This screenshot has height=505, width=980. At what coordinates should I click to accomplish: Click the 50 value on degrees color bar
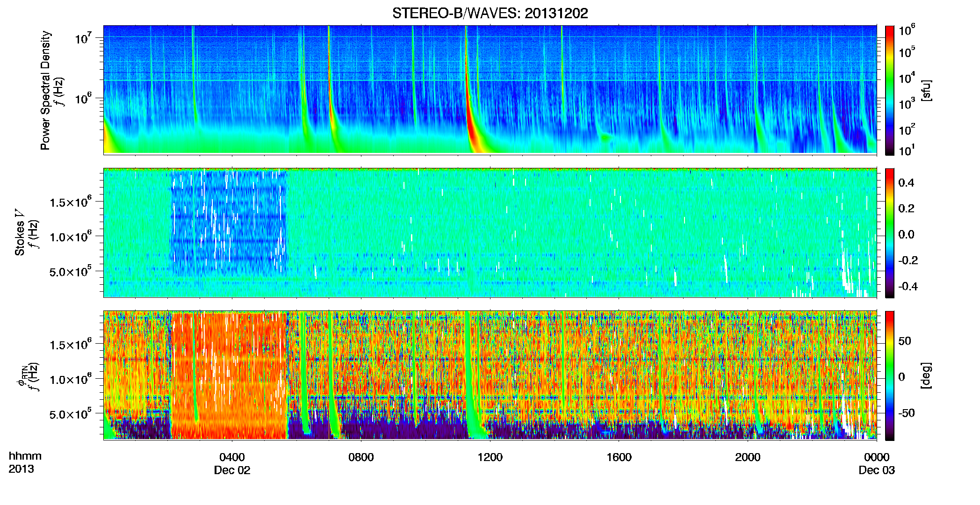[905, 341]
